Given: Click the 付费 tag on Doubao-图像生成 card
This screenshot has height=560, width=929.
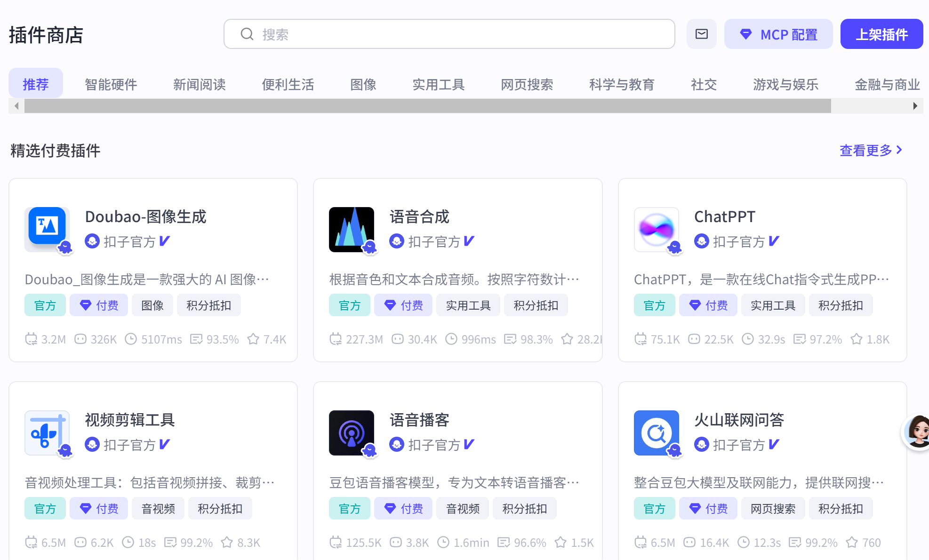Looking at the screenshot, I should coord(99,305).
